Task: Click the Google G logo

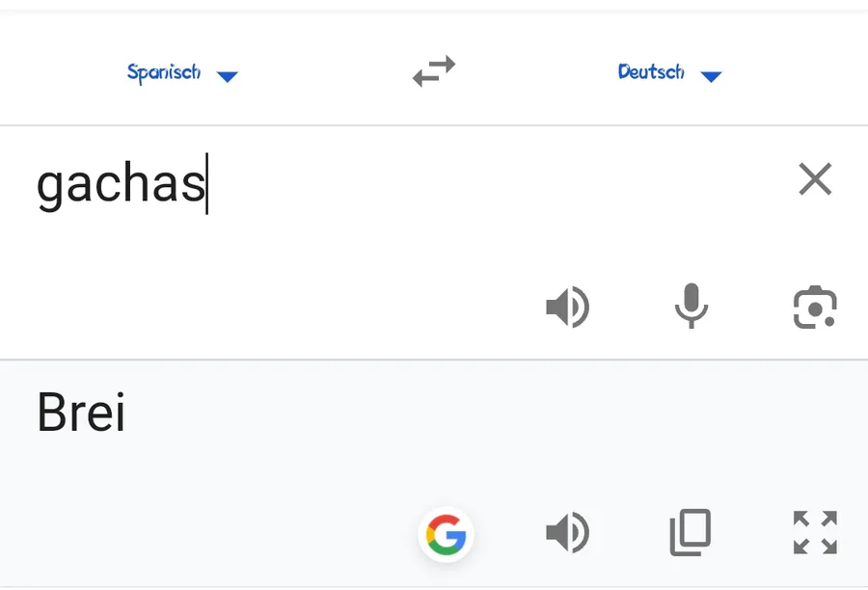Action: [446, 533]
